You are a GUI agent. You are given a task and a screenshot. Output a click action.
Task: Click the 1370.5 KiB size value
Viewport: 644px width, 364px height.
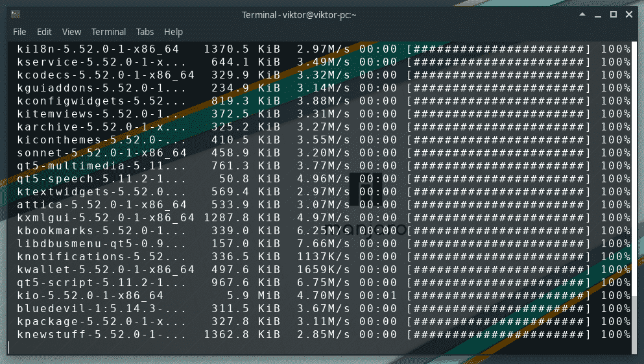[242, 49]
